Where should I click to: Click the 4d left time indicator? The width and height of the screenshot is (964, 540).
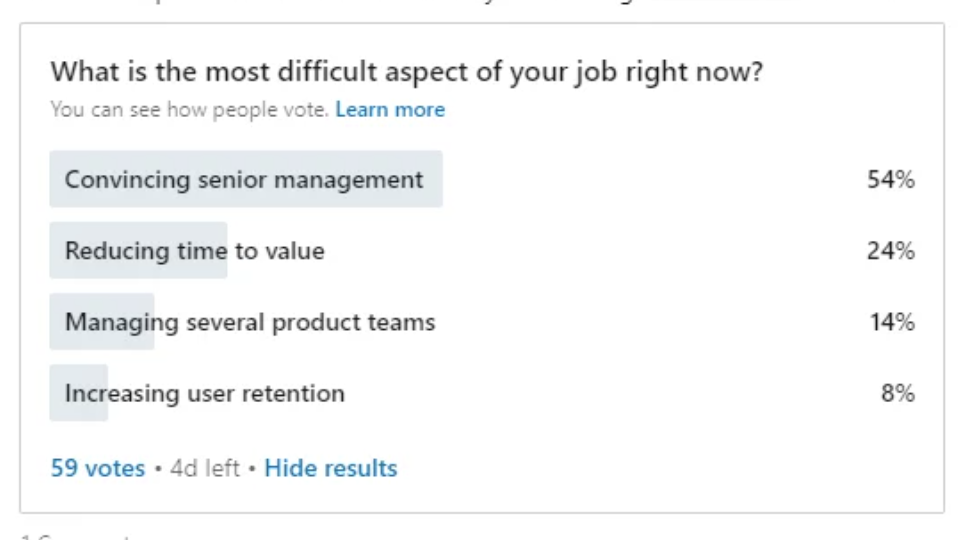tap(204, 468)
